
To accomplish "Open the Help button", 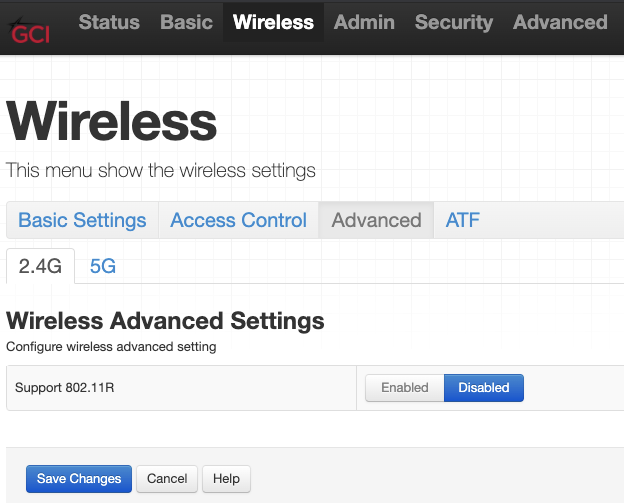I will [x=226, y=479].
